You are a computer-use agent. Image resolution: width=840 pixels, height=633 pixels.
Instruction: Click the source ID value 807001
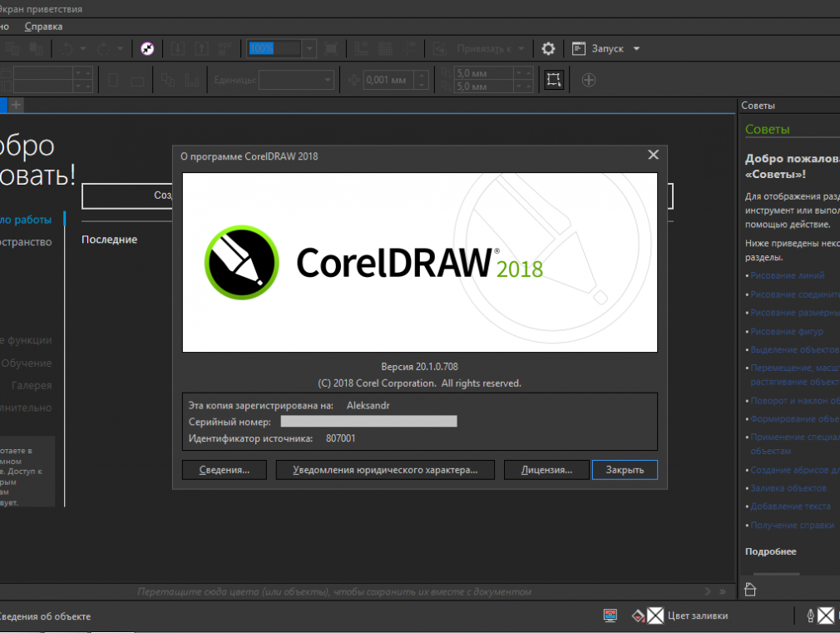[341, 438]
